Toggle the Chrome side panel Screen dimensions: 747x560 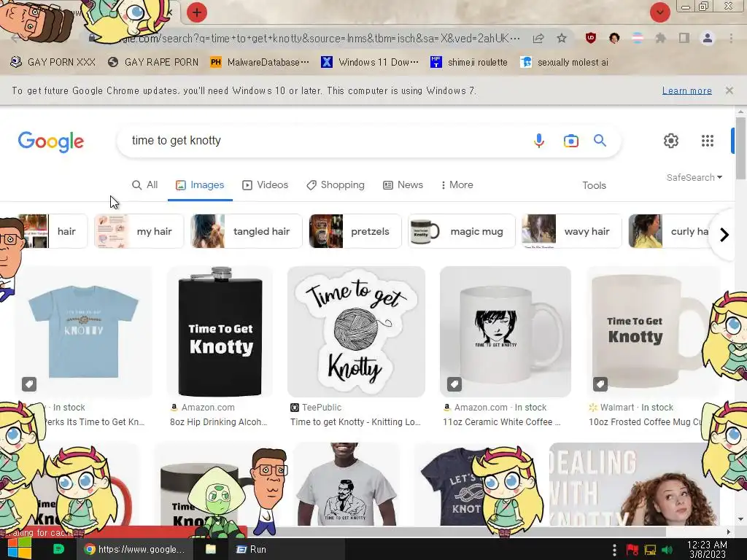(684, 38)
